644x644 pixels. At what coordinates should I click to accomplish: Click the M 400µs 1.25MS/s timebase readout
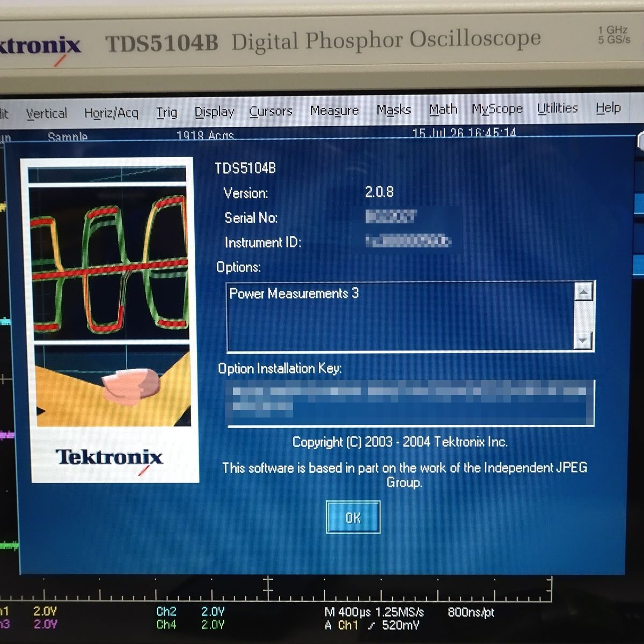374,612
